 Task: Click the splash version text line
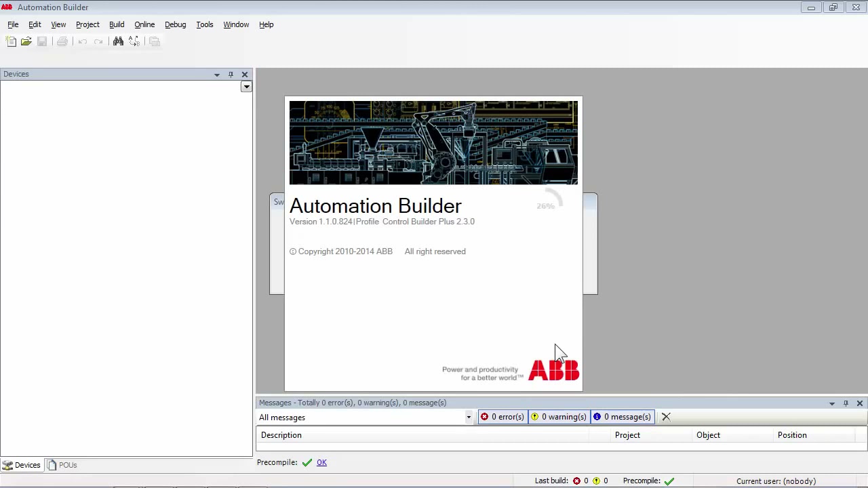[382, 222]
